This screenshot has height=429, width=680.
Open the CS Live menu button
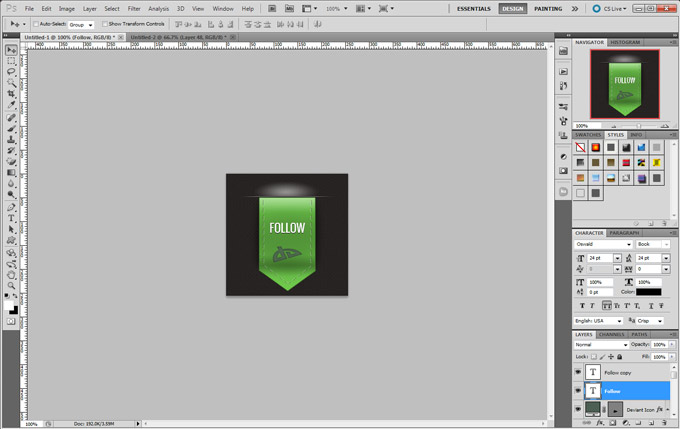pos(609,9)
